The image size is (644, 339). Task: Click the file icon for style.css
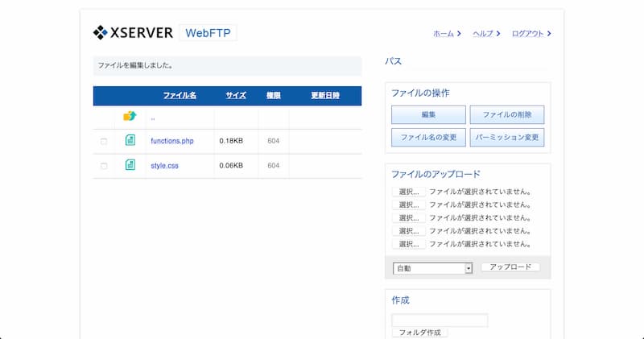(x=130, y=165)
